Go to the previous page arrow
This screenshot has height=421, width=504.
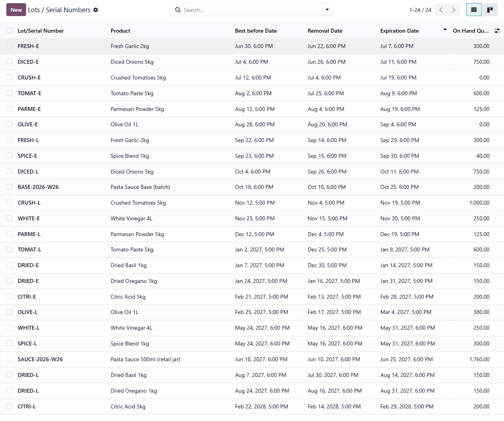click(x=441, y=10)
